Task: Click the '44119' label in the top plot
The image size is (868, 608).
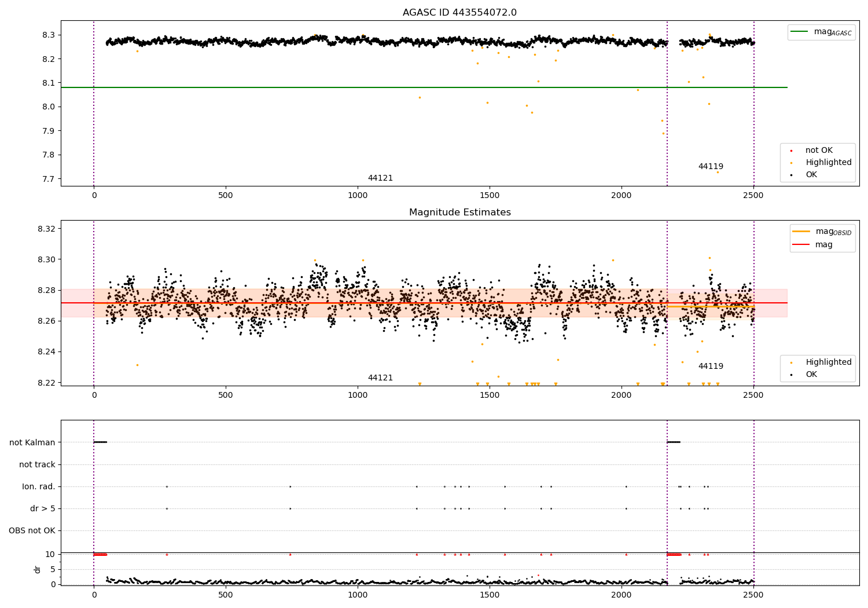Action: pos(711,167)
